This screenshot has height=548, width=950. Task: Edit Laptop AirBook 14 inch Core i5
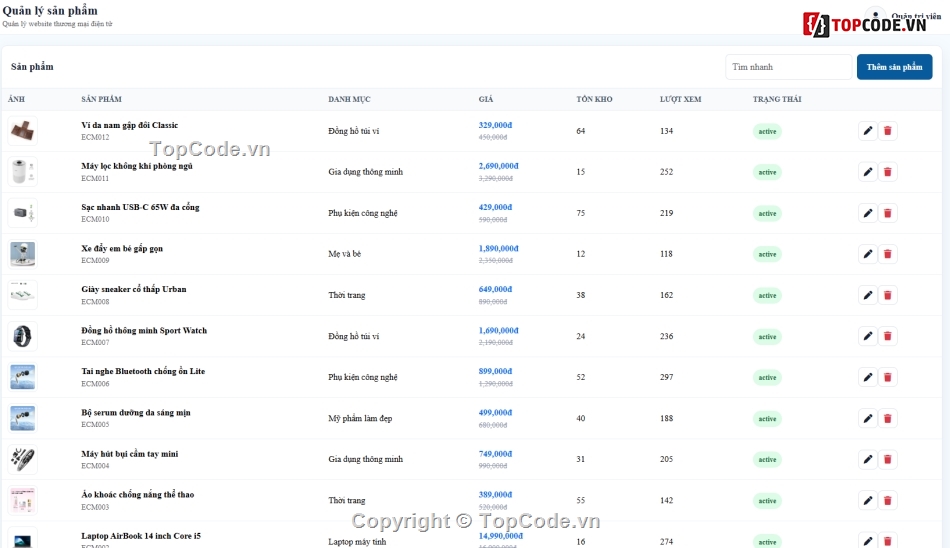tap(868, 541)
